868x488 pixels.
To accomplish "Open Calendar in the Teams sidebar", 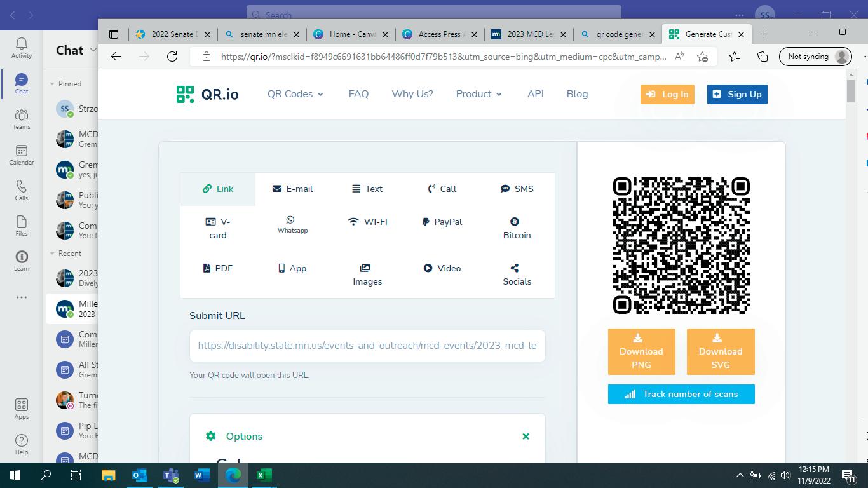I will pyautogui.click(x=22, y=154).
